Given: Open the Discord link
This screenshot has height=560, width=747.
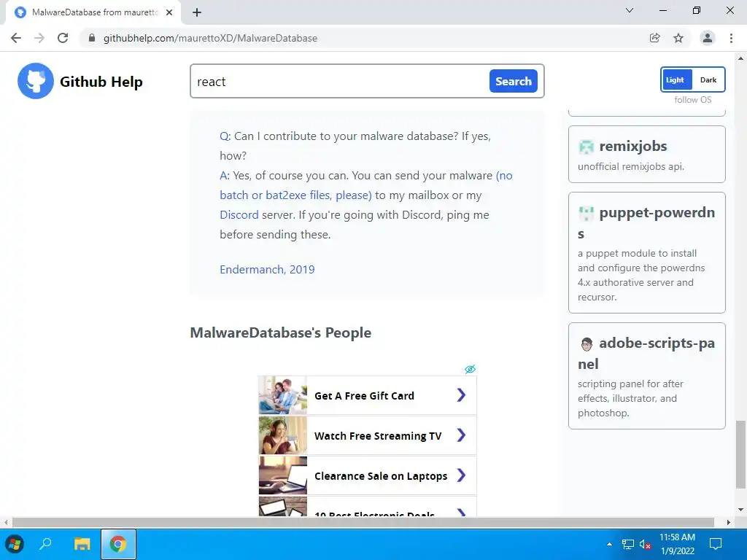Looking at the screenshot, I should pos(239,215).
